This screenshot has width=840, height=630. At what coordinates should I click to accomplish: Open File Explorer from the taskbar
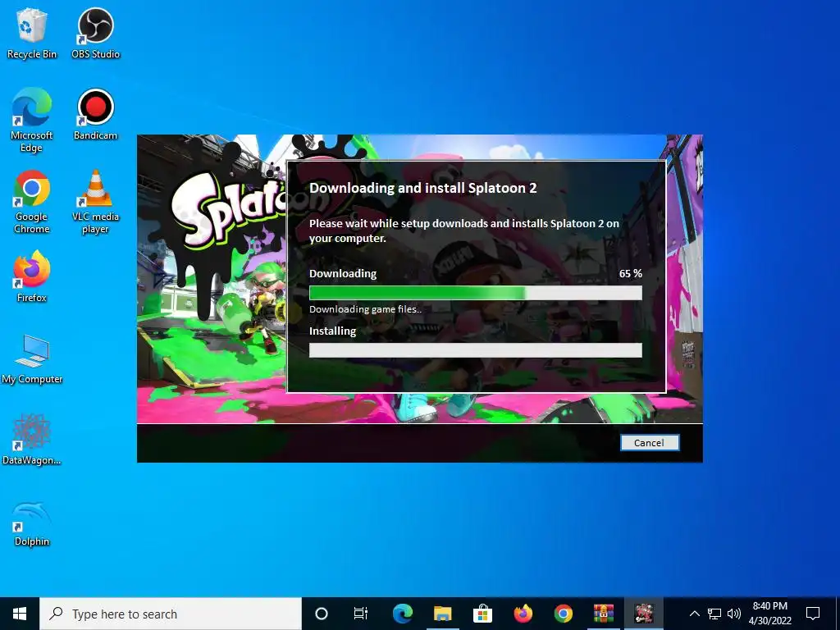(442, 614)
